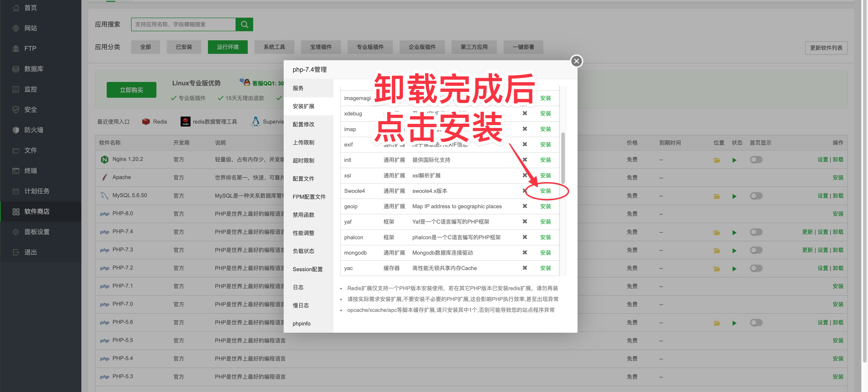868x392 pixels.
Task: Open the redis数据管理工具 shortcut
Action: (x=209, y=122)
